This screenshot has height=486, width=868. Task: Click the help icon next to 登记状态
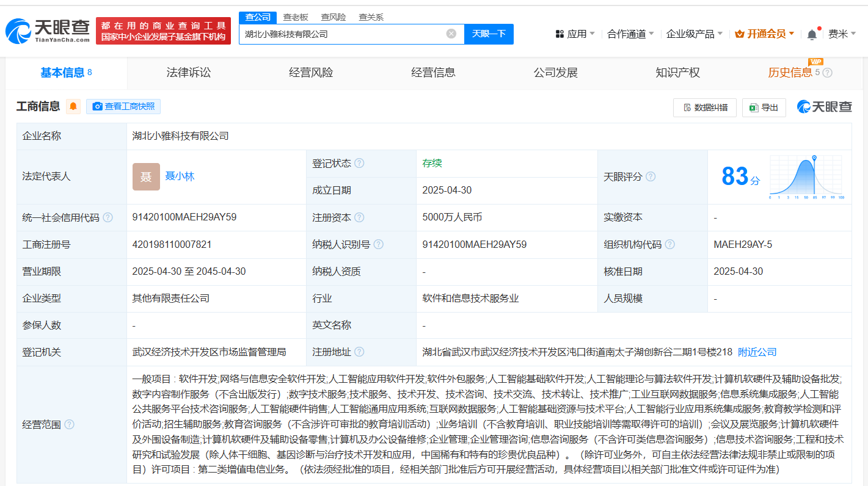click(359, 163)
